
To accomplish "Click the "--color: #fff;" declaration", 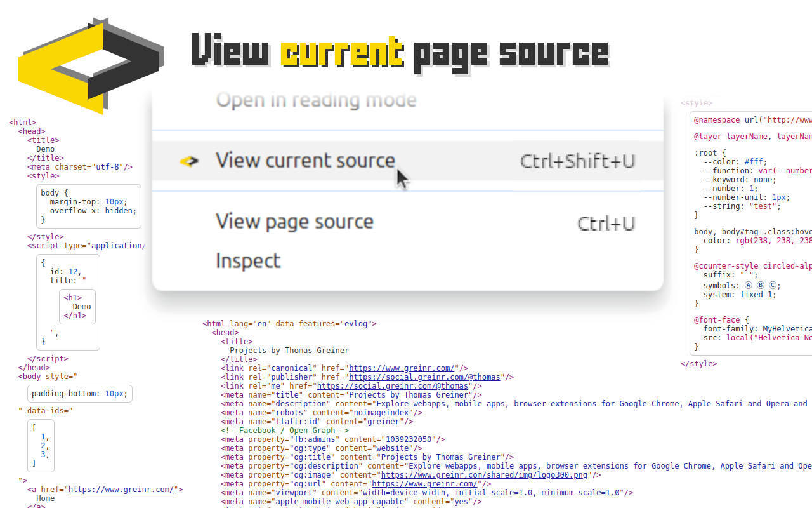I will click(735, 162).
